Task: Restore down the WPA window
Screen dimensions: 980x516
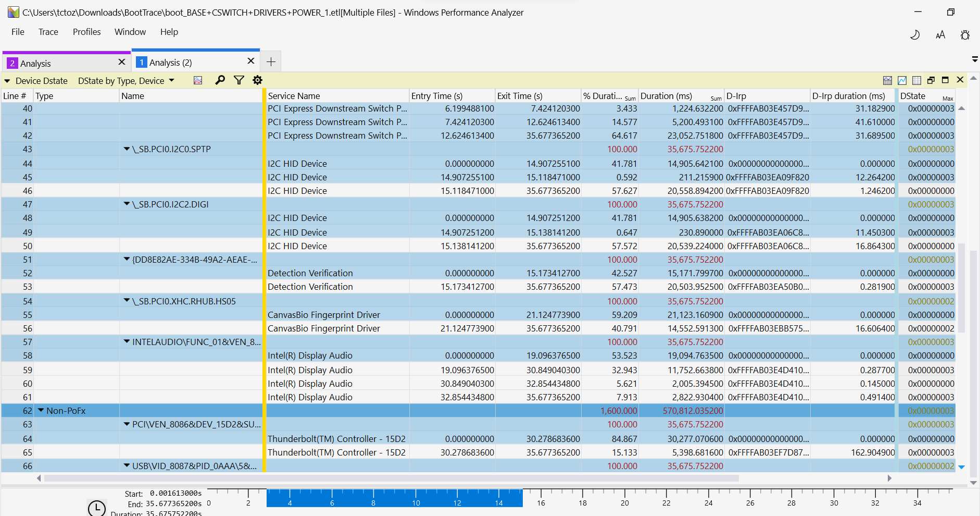Action: 951,12
